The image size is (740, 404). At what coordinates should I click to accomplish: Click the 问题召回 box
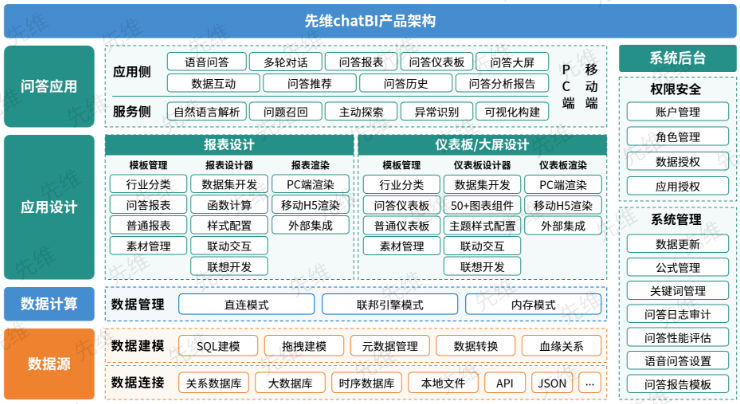286,112
